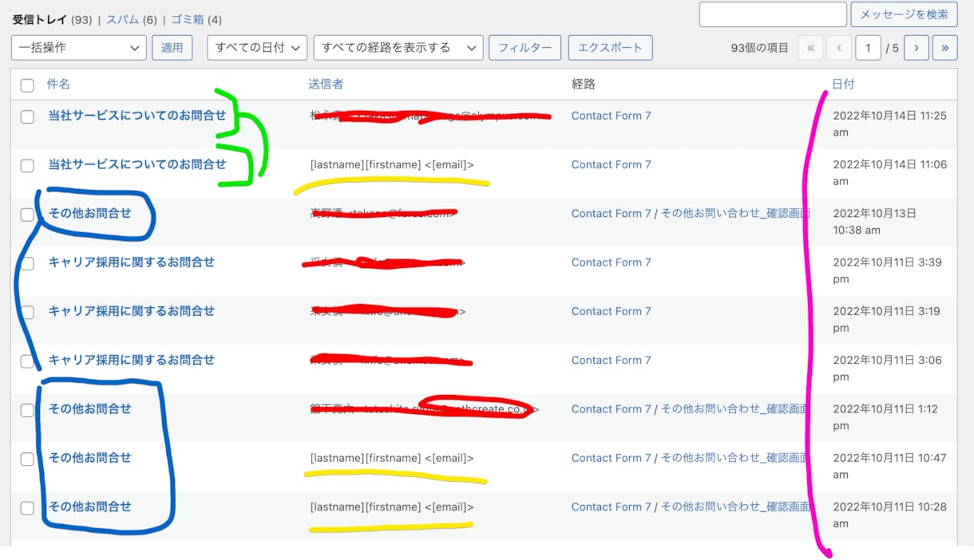Go to the previous page arrow
This screenshot has width=974, height=560.
click(x=839, y=48)
